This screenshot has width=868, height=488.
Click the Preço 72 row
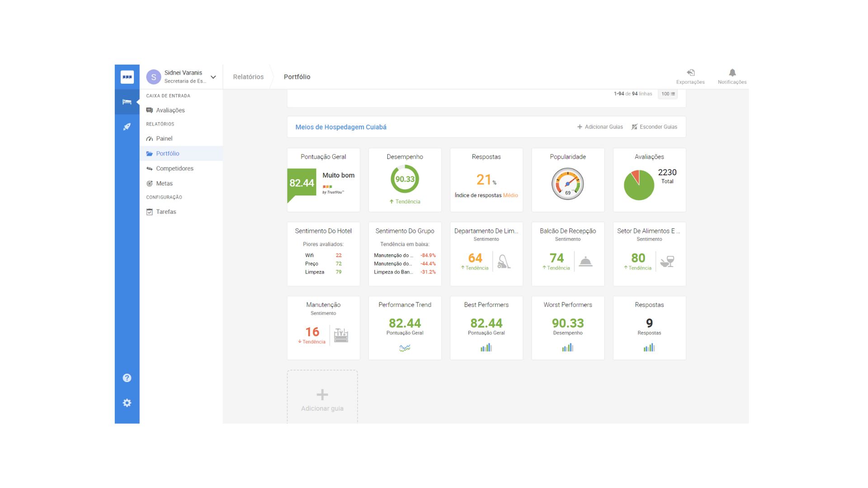323,264
